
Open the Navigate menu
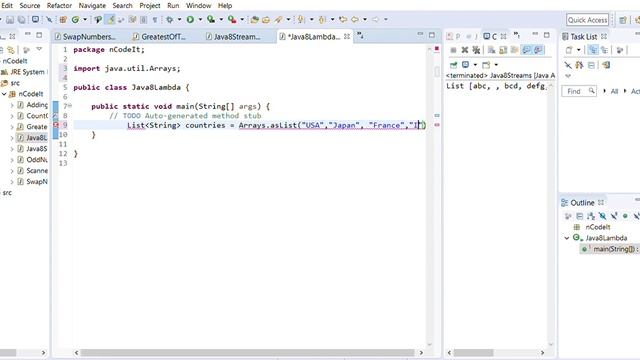(x=92, y=6)
